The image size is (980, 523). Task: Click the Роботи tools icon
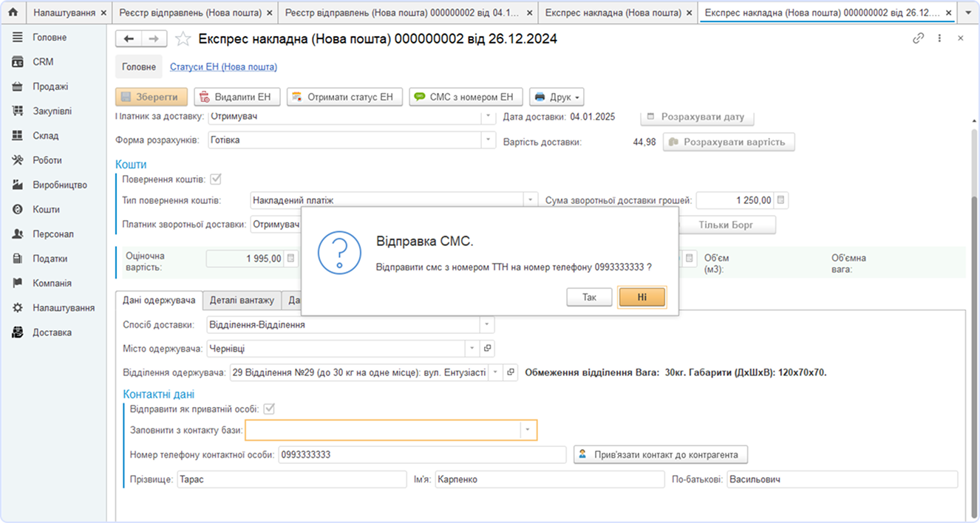pos(18,160)
